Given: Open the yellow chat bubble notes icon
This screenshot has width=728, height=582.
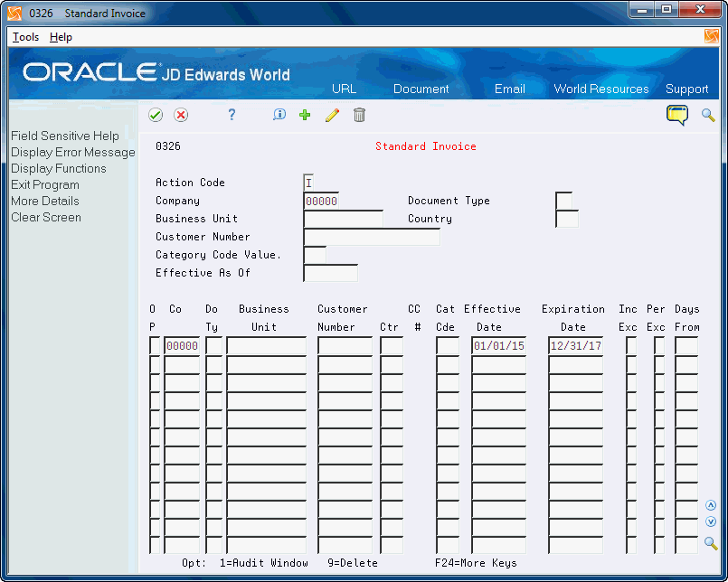Looking at the screenshot, I should pyautogui.click(x=677, y=115).
